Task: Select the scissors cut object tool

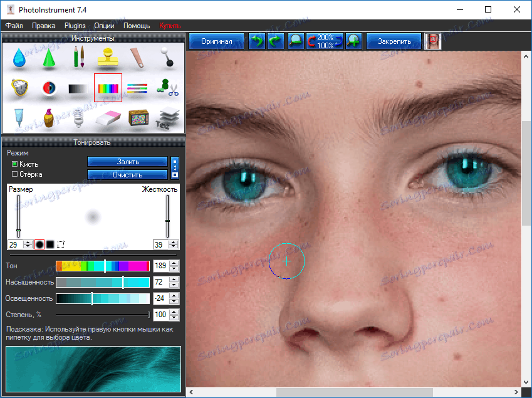Action: click(167, 88)
